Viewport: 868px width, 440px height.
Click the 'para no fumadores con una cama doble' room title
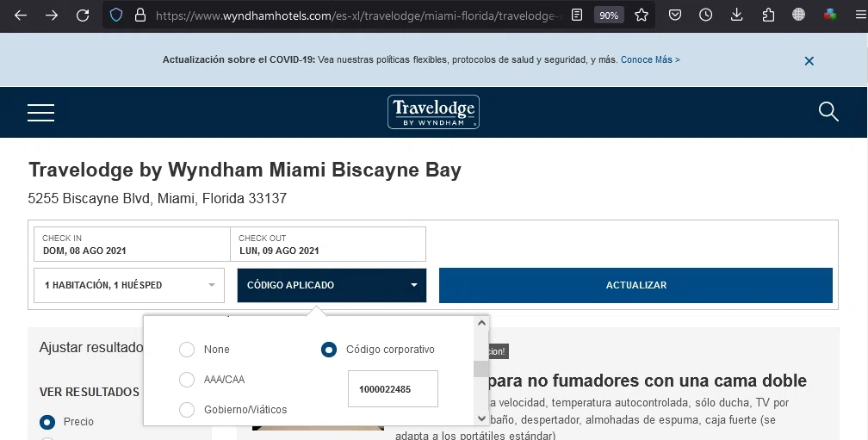click(x=648, y=381)
